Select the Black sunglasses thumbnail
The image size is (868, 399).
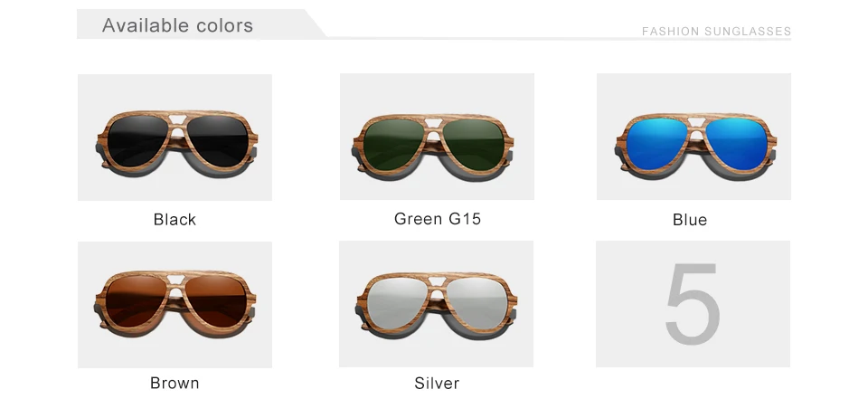coord(175,138)
